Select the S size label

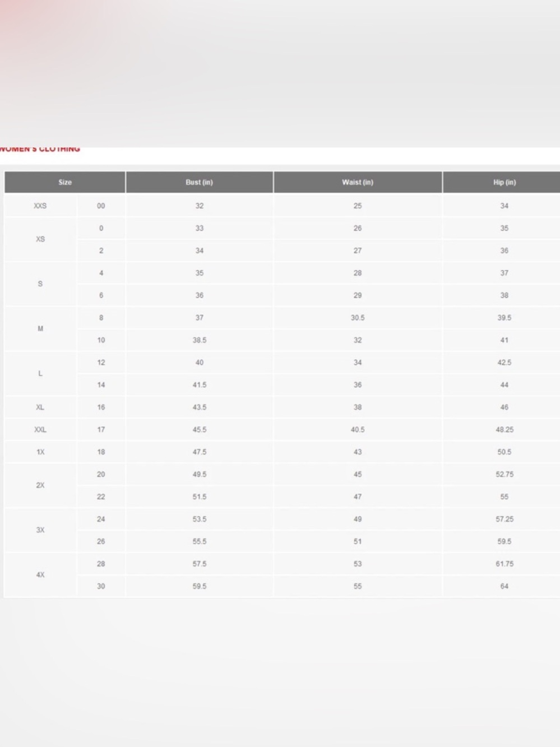[40, 284]
